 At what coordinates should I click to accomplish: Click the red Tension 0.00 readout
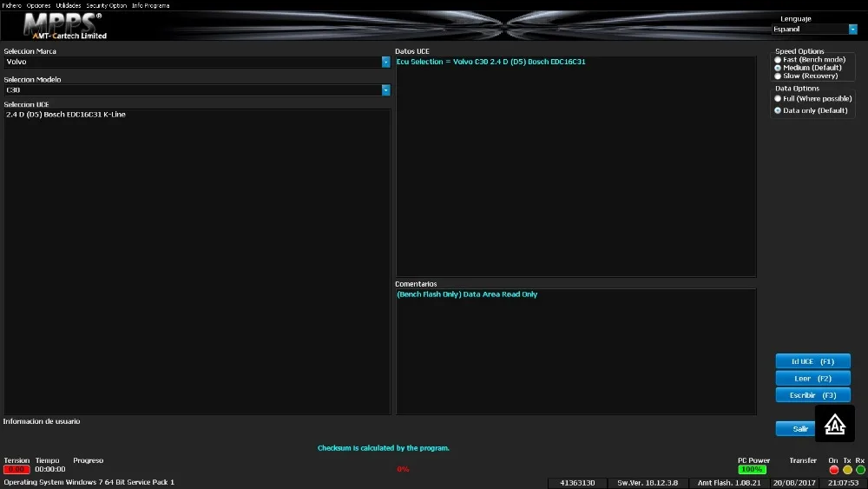point(16,469)
